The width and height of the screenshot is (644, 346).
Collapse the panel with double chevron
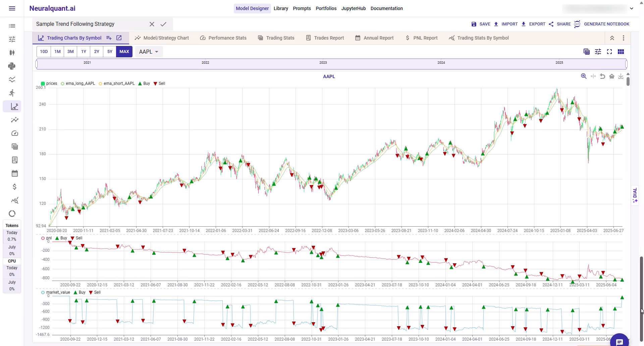(612, 38)
